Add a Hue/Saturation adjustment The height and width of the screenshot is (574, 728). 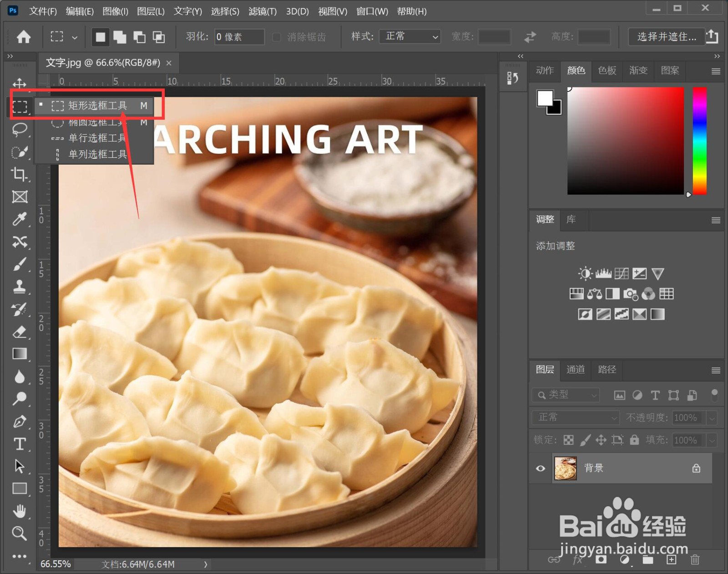coord(576,294)
